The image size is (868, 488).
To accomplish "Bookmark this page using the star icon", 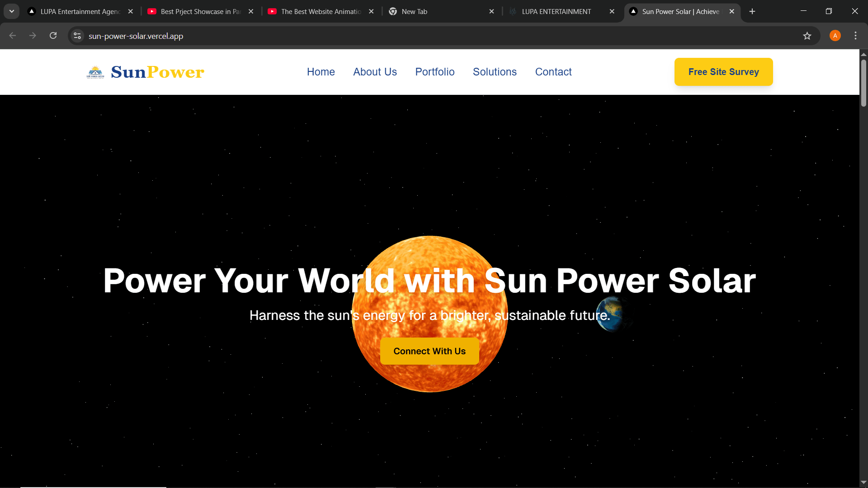I will click(x=807, y=36).
